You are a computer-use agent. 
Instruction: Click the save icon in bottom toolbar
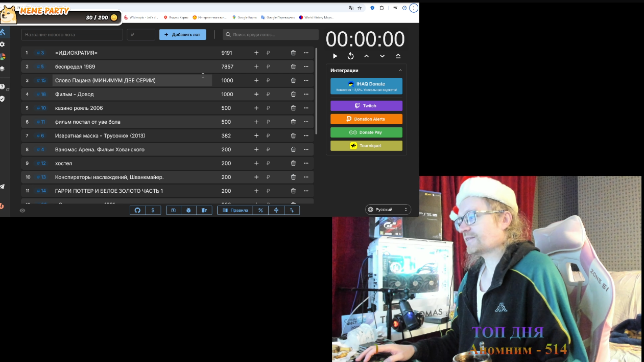(174, 210)
